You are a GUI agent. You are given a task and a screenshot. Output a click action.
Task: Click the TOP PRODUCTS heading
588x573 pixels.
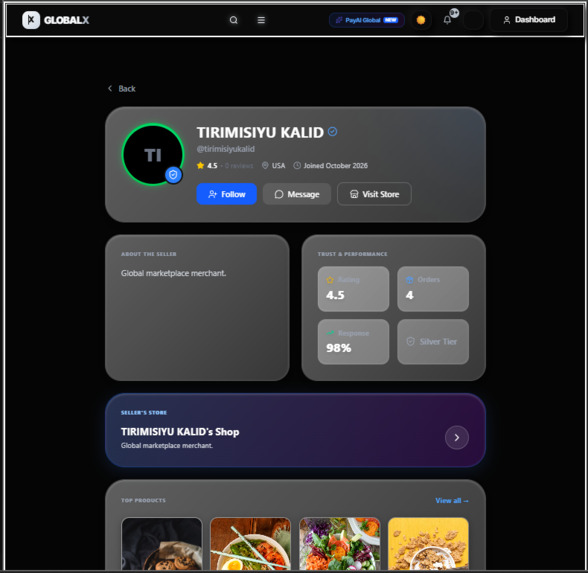coord(143,500)
